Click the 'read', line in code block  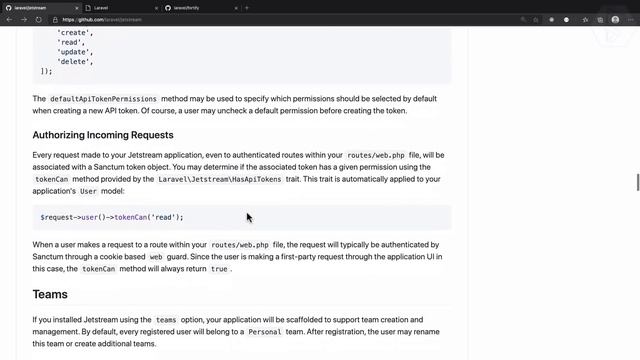[x=71, y=42]
